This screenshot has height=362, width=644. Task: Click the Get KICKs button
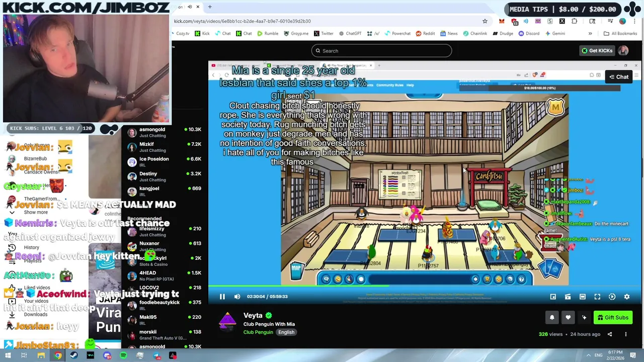click(x=597, y=51)
